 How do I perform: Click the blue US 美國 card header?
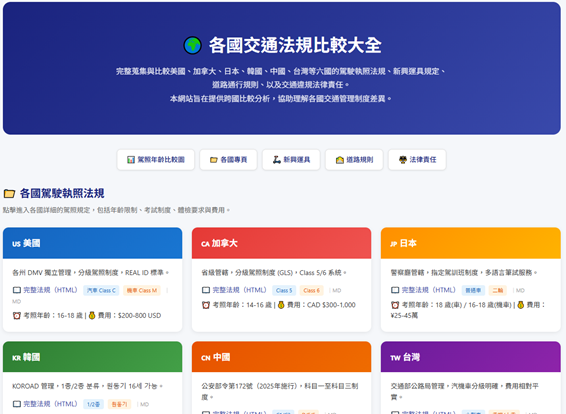coord(92,243)
